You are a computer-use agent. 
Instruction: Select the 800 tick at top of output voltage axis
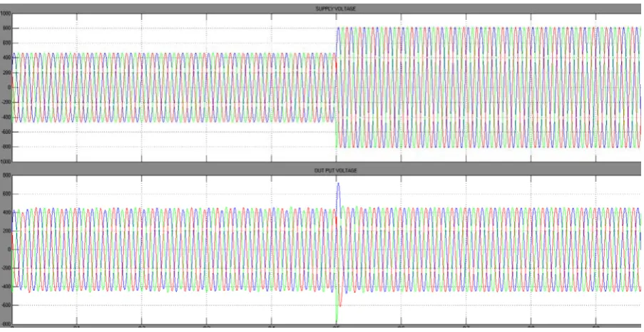(6, 175)
